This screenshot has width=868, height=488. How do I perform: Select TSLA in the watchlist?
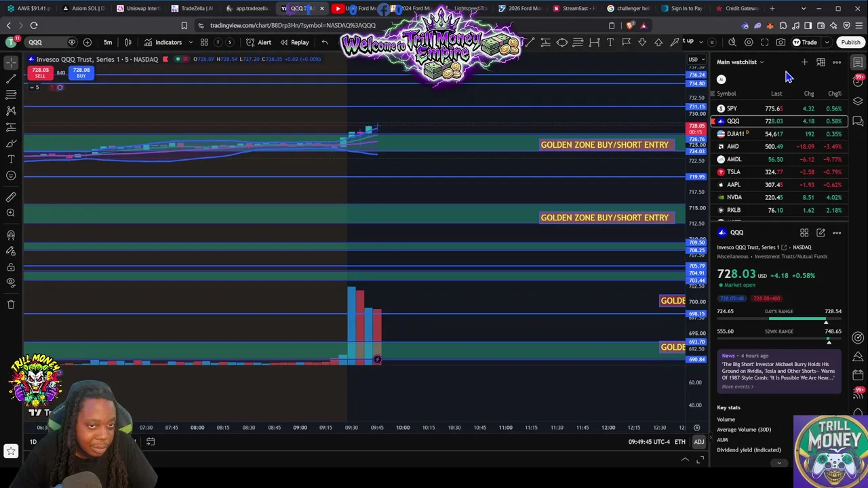[779, 172]
